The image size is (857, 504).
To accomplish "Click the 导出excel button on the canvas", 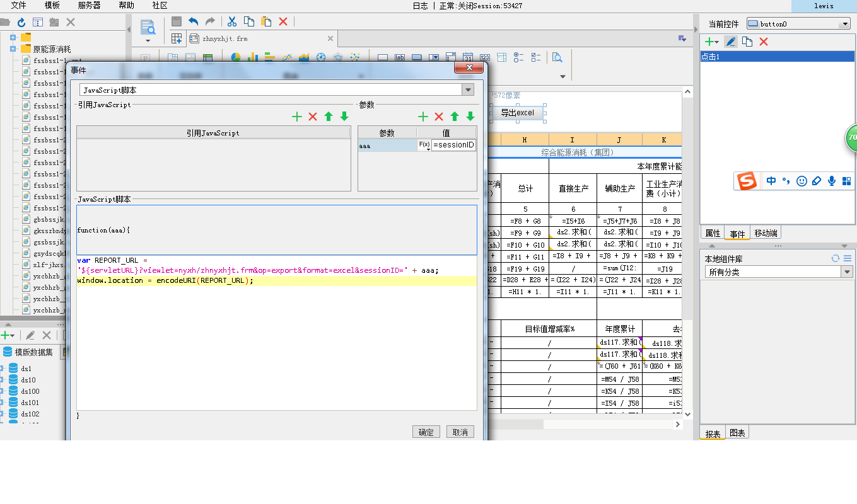I will pyautogui.click(x=517, y=113).
